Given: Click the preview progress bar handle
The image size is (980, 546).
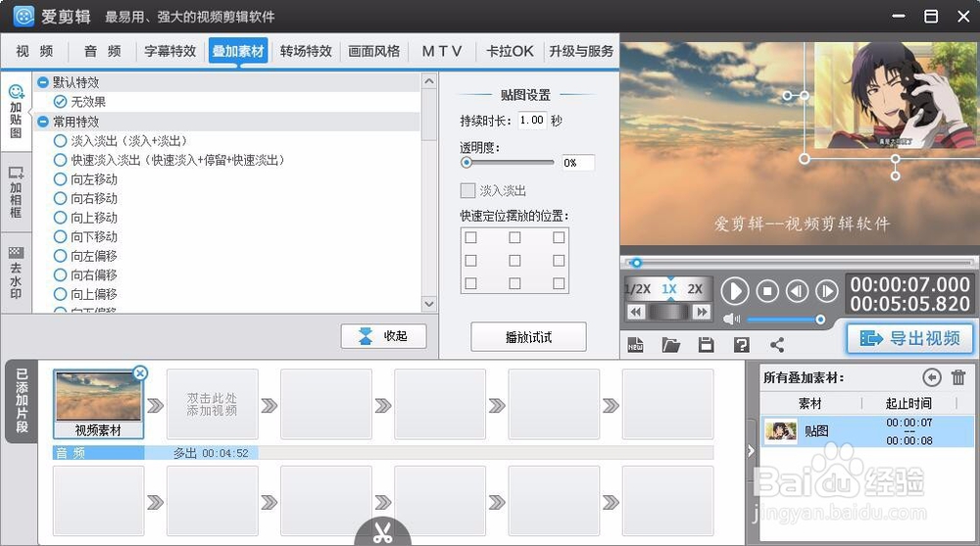Looking at the screenshot, I should [x=636, y=263].
